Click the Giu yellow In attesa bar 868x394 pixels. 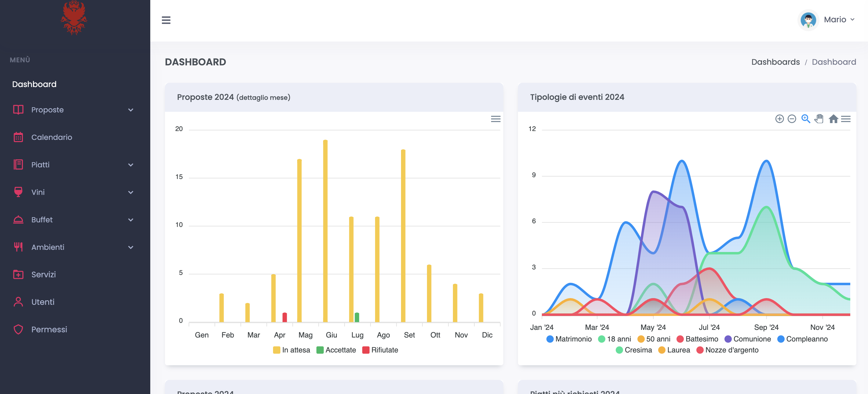click(x=325, y=231)
